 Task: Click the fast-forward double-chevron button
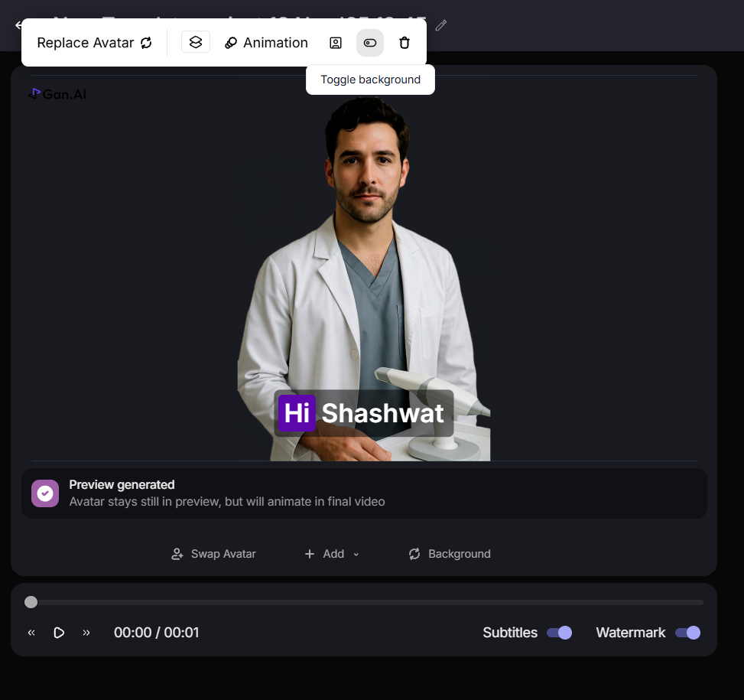pos(86,633)
